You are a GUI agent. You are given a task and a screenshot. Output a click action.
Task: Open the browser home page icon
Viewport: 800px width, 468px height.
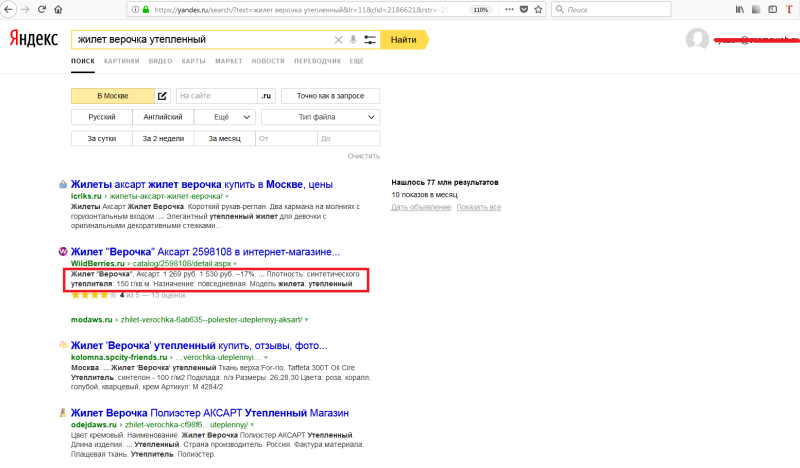[58, 9]
